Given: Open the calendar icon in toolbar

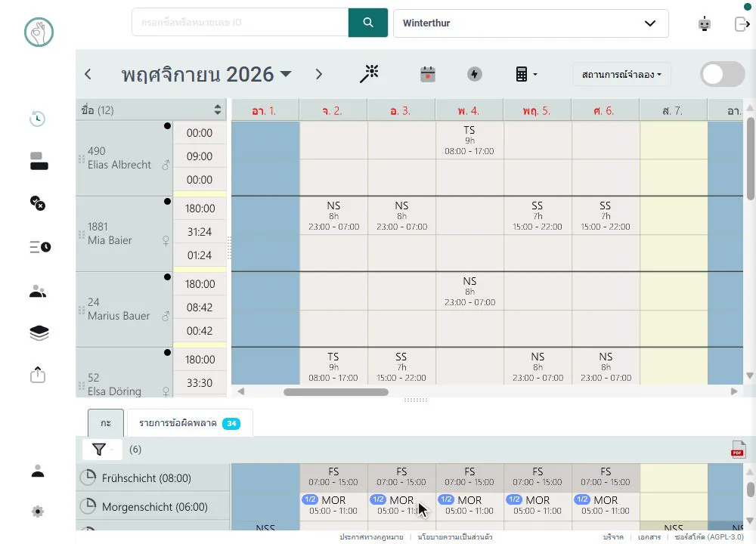Looking at the screenshot, I should tap(428, 74).
